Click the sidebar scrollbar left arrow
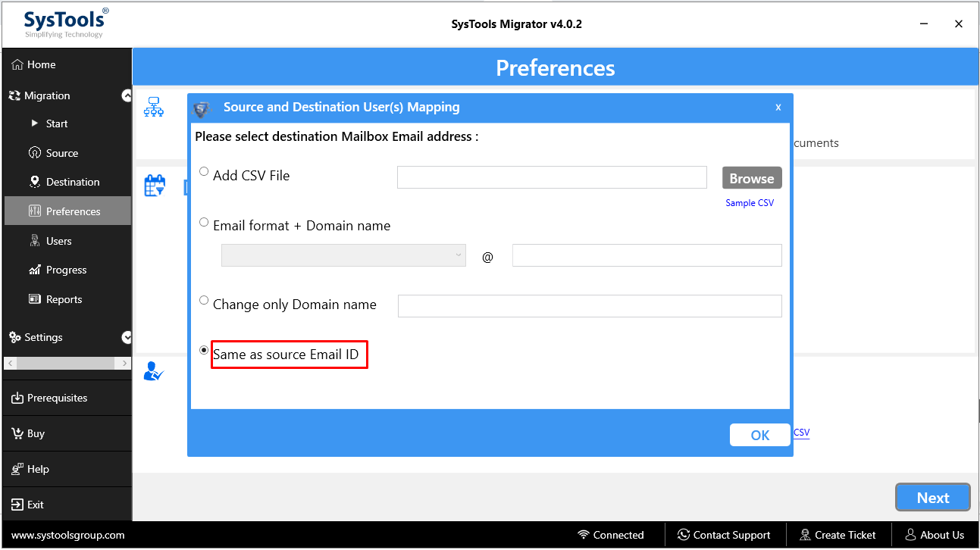Image resolution: width=980 pixels, height=550 pixels. click(10, 364)
